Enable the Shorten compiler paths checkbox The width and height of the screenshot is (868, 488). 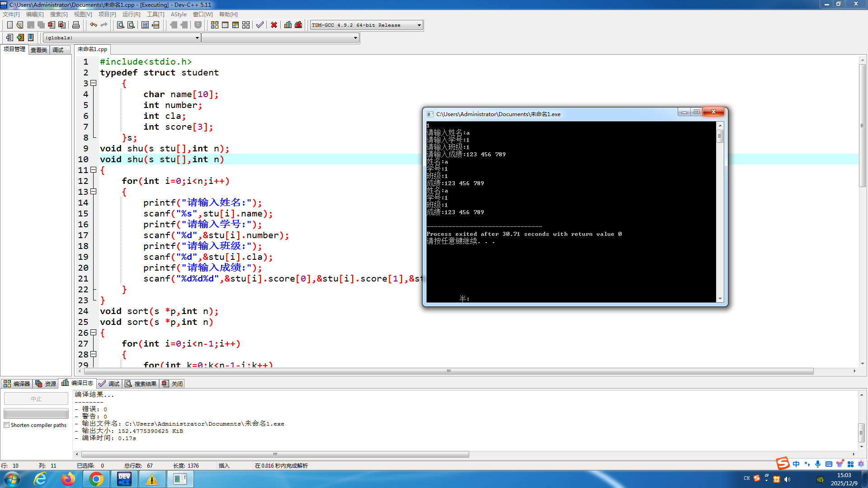click(6, 425)
